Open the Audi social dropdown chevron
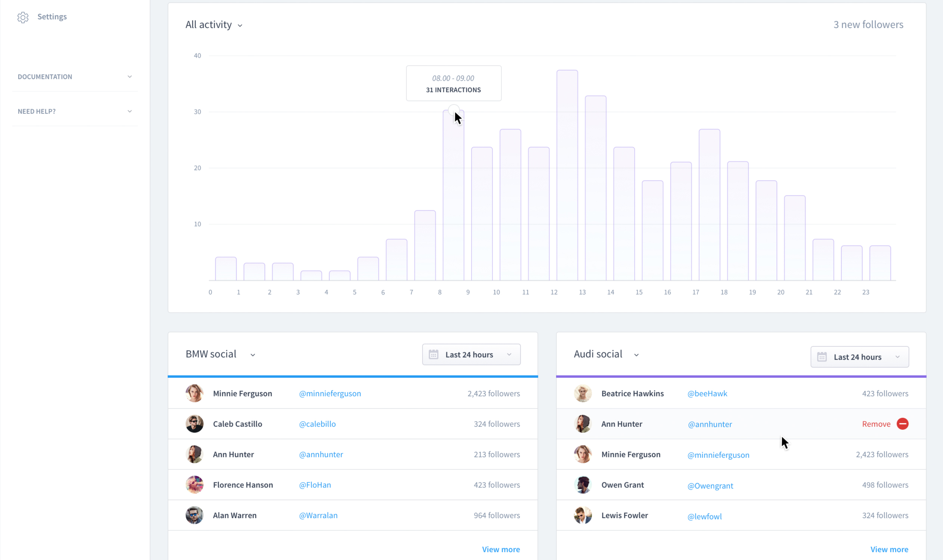 pos(636,355)
